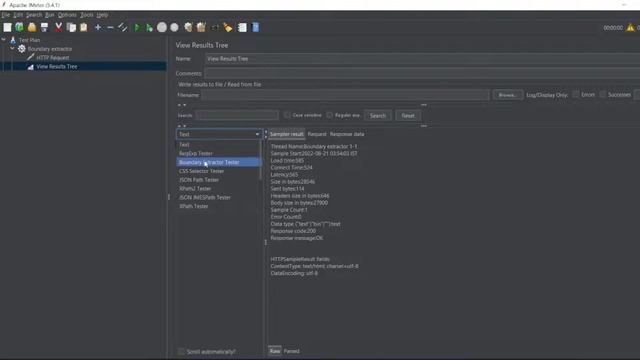Switch to the Raw bottom tab
This screenshot has width=640, height=360.
tap(275, 351)
